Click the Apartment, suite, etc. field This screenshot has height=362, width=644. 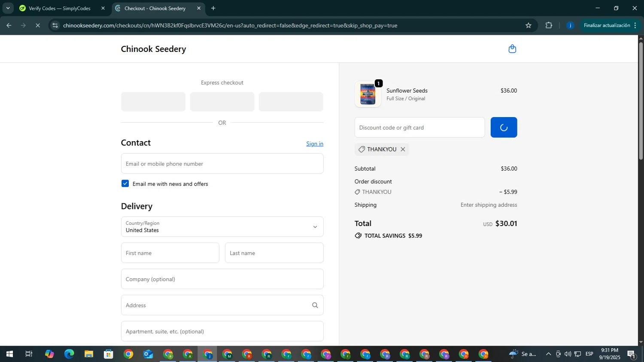click(x=222, y=331)
